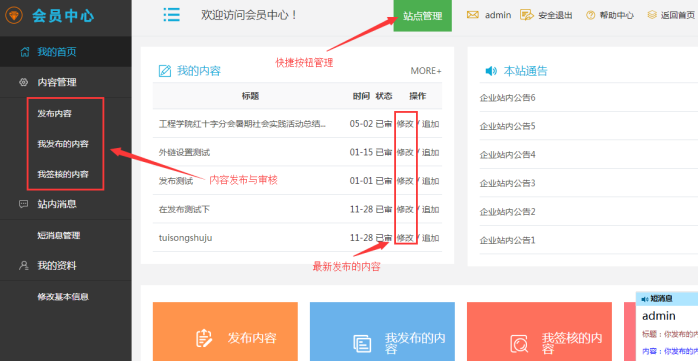The height and width of the screenshot is (361, 698).
Task: Click the edit pencil icon beside 我的内容
Action: click(165, 71)
